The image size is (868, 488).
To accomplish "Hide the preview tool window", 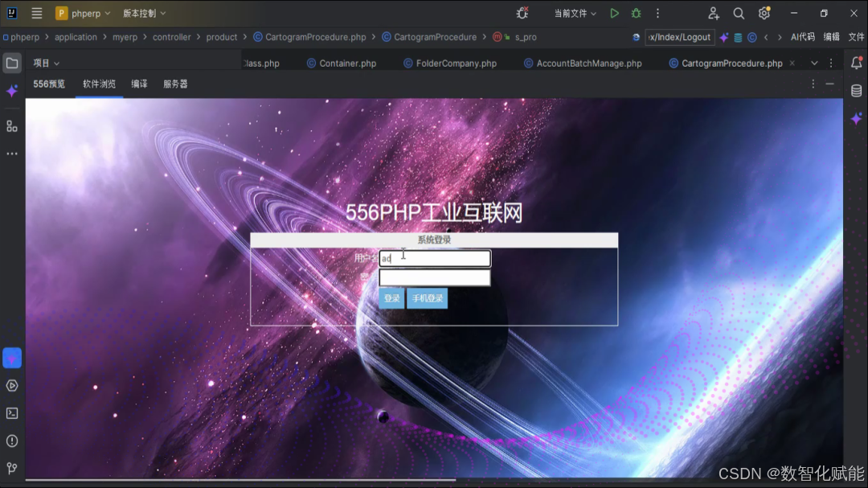I will click(829, 84).
